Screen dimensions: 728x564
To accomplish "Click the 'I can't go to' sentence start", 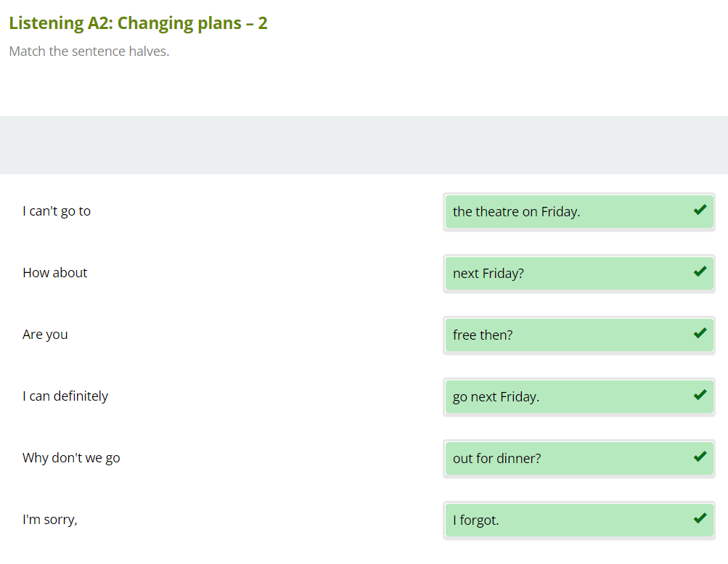I will coord(57,211).
